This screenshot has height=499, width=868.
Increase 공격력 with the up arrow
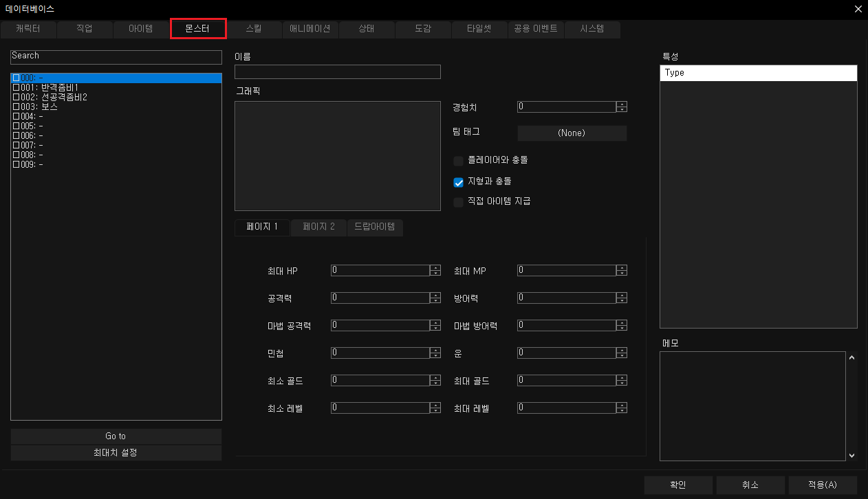(x=435, y=295)
